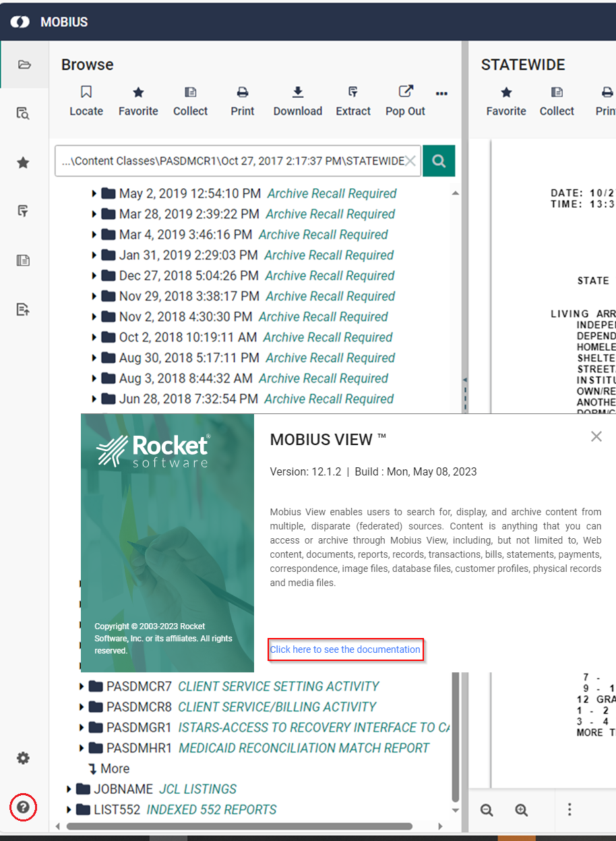Open the Collections icon in the left sidebar
The height and width of the screenshot is (841, 616).
[24, 260]
